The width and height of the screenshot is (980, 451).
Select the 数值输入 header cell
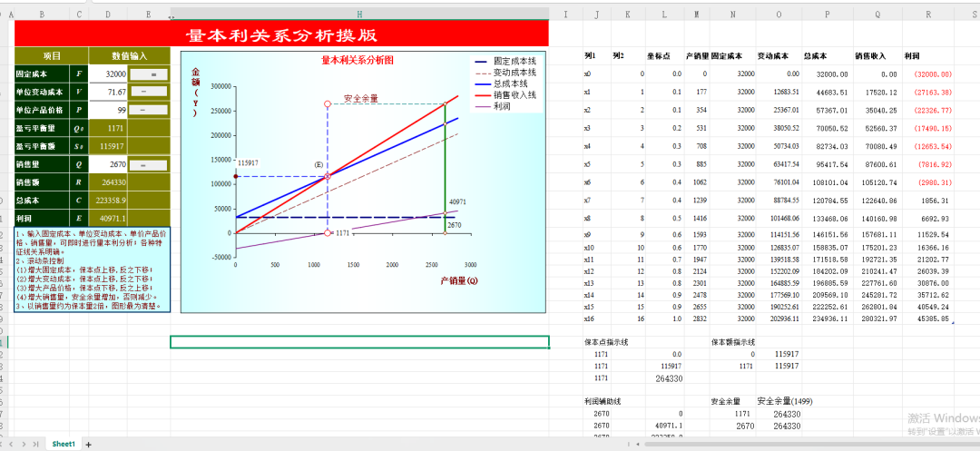[x=130, y=55]
